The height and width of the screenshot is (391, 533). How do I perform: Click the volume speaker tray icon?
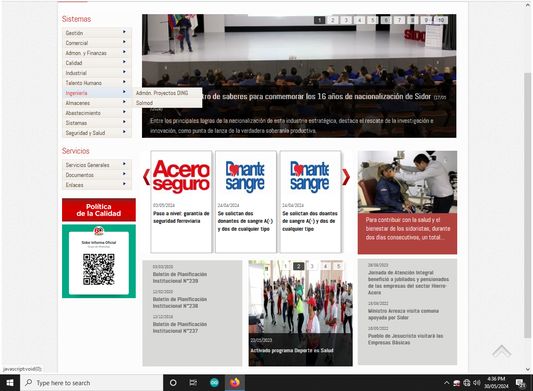coord(477,383)
